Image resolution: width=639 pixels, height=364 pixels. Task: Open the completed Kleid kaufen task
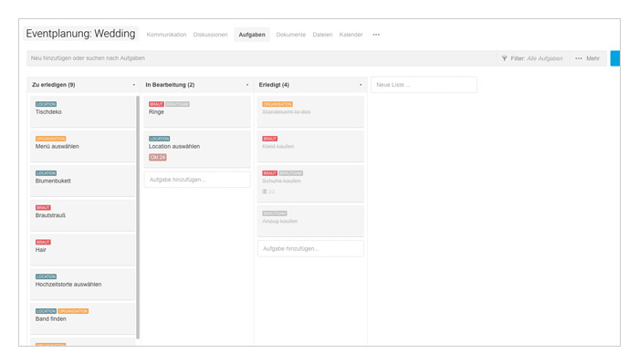(310, 146)
